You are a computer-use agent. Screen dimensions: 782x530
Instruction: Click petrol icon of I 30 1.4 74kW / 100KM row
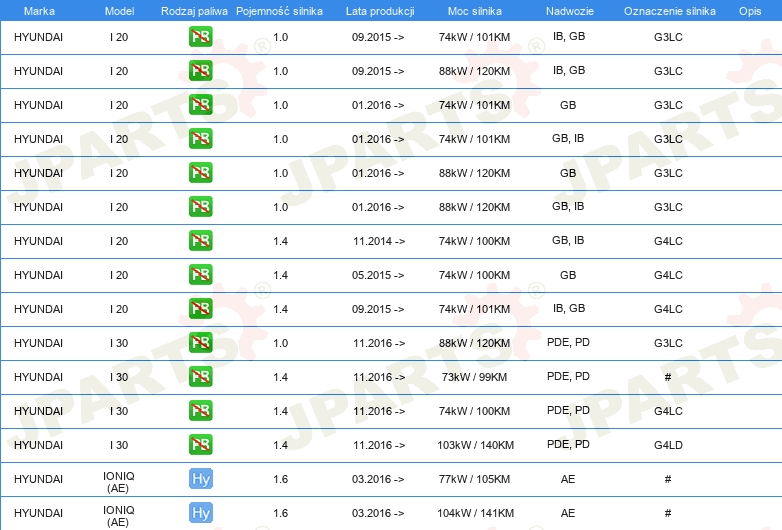[200, 410]
